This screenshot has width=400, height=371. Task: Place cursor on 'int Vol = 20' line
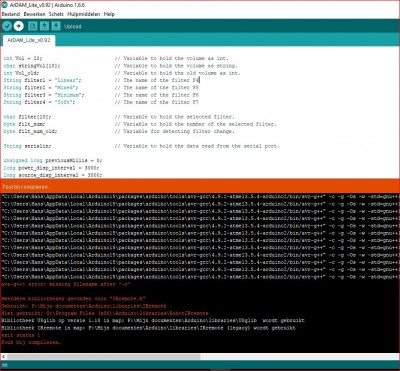tap(23, 58)
